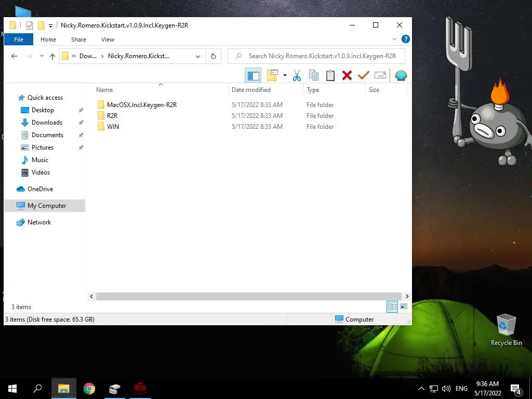Viewport: 532px width, 399px height.
Task: Click New folder icon in title bar
Action: [x=41, y=25]
